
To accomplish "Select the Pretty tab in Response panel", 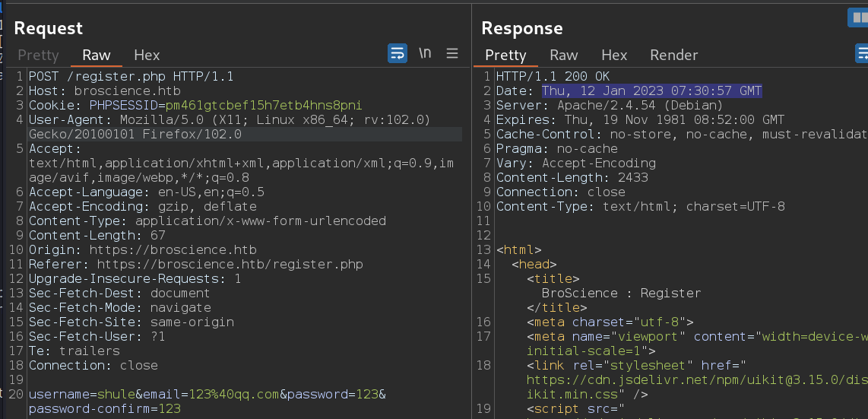I will [505, 55].
